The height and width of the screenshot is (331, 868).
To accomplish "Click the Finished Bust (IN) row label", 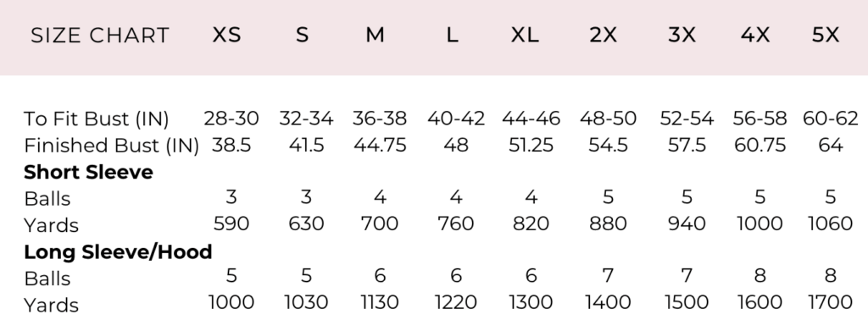I will tap(111, 146).
